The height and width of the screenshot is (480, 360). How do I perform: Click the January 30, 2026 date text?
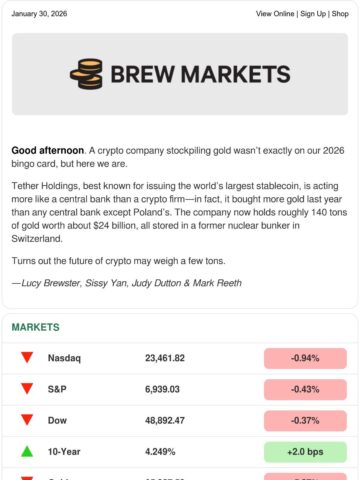tap(39, 14)
